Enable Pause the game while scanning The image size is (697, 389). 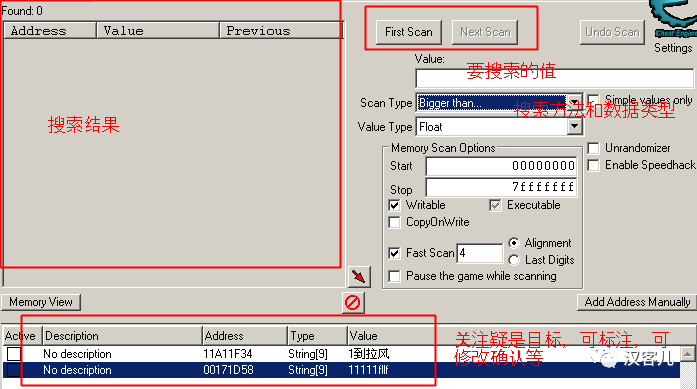394,276
